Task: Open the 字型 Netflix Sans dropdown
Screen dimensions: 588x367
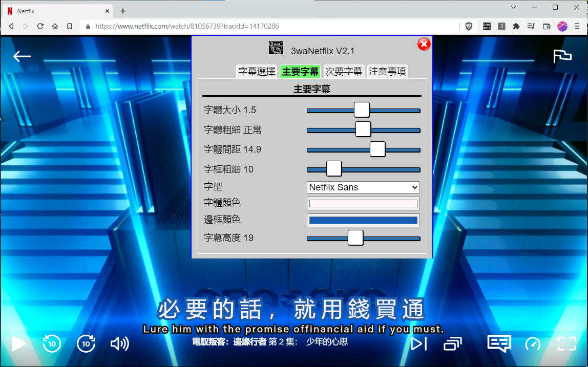Action: pos(363,187)
